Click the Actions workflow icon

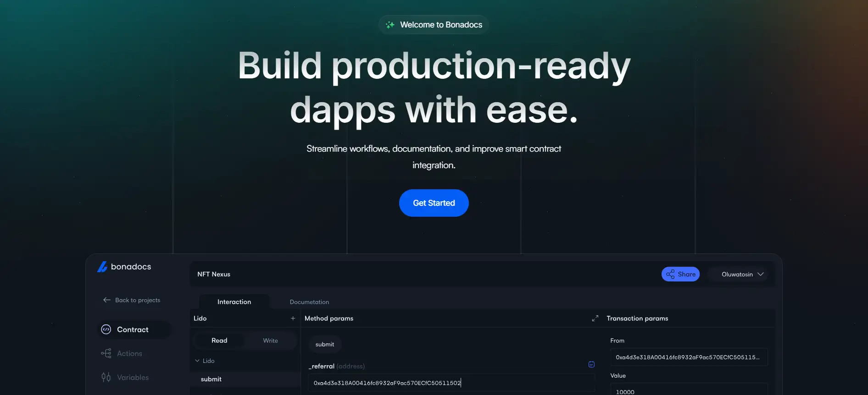106,353
